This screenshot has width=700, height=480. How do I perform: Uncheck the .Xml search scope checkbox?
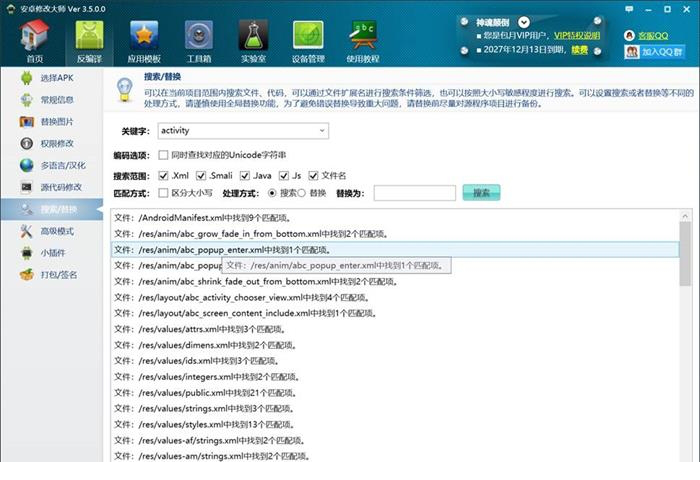pyautogui.click(x=163, y=175)
